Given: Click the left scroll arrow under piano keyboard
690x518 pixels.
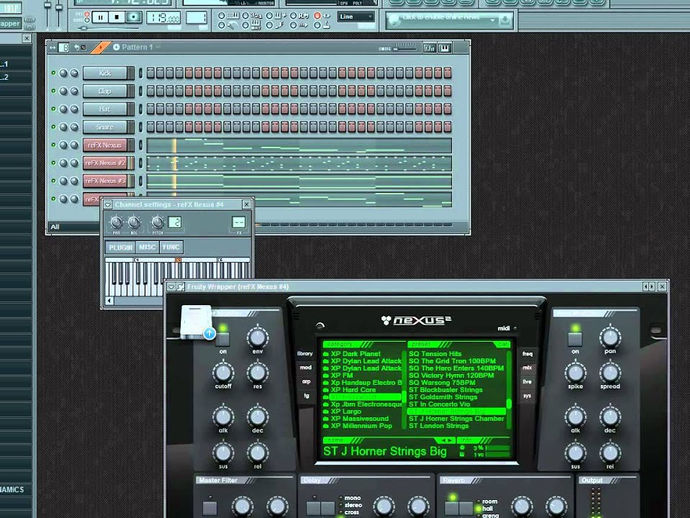Looking at the screenshot, I should [109, 301].
